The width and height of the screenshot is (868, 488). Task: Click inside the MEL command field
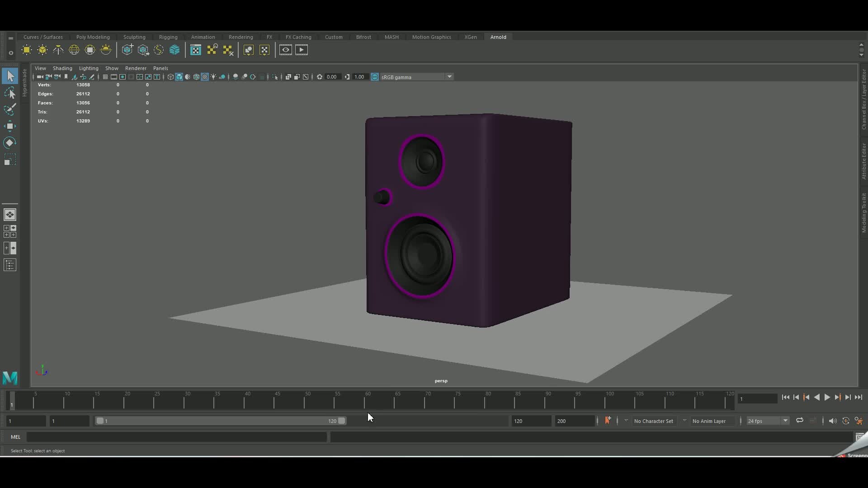(176, 437)
